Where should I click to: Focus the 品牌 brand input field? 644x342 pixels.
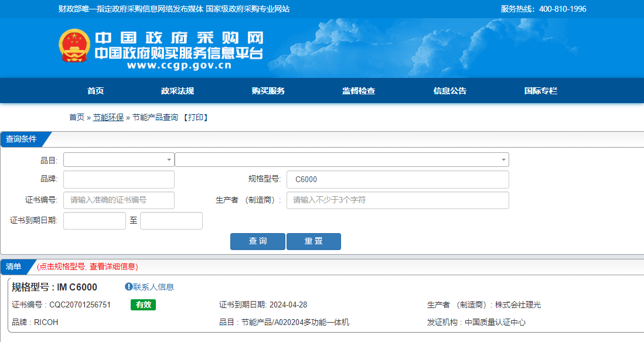pyautogui.click(x=119, y=179)
